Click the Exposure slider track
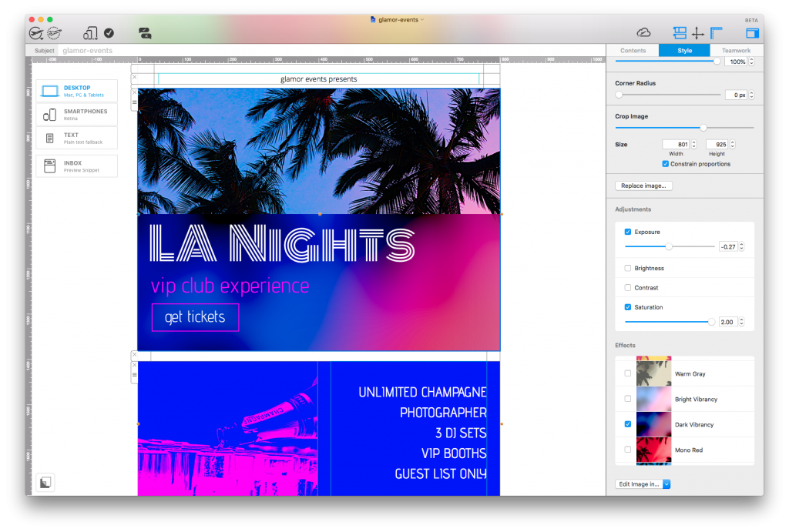Viewport: 789px width, 532px height. point(670,246)
